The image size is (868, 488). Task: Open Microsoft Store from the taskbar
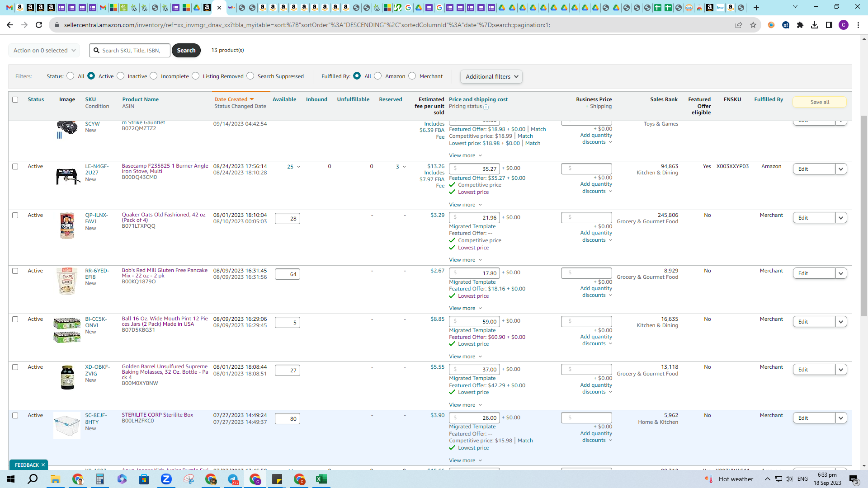(x=144, y=479)
